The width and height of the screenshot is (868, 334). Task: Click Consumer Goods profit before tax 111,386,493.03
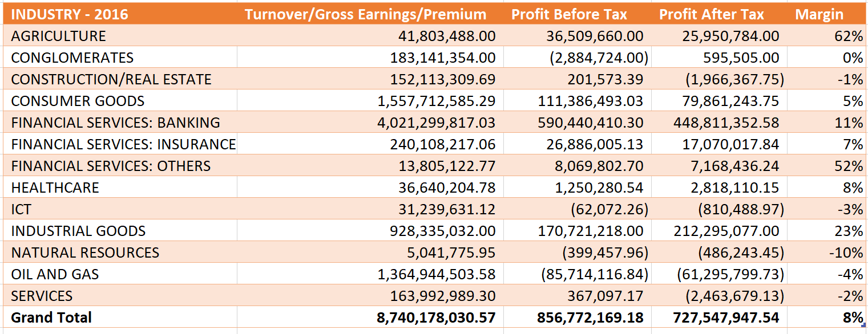(590, 101)
